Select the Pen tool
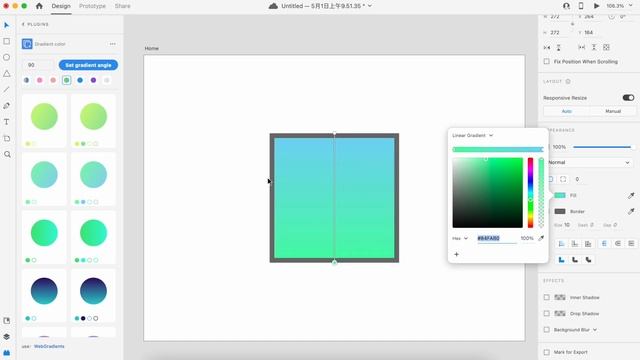Viewport: 640px width, 360px height. click(7, 106)
